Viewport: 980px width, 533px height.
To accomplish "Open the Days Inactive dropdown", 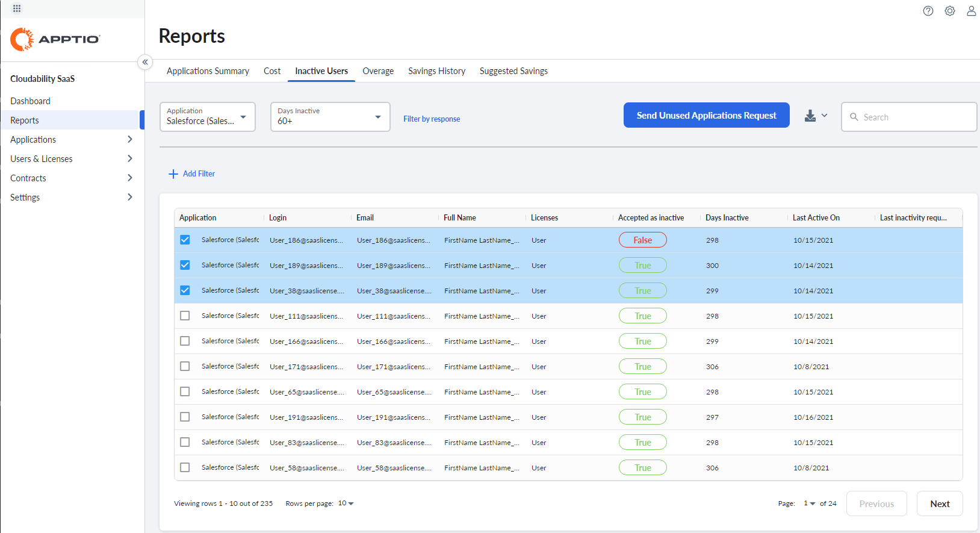I will click(330, 117).
